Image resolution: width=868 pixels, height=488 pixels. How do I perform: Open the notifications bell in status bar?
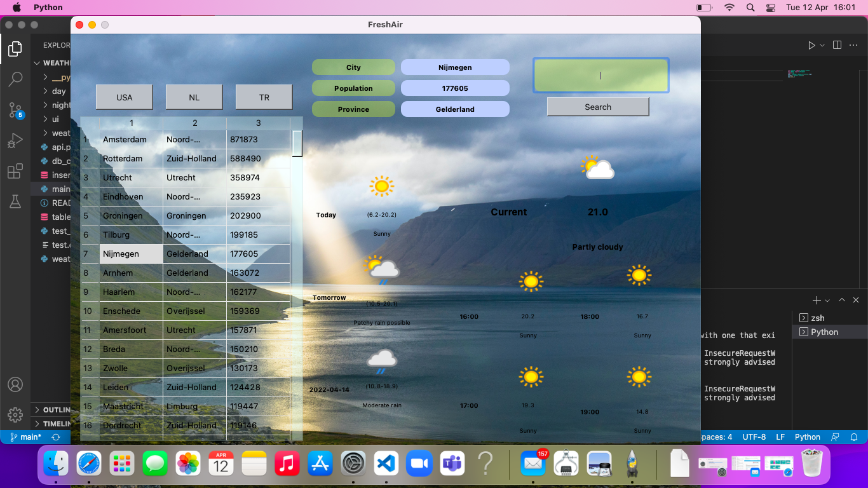pyautogui.click(x=854, y=437)
